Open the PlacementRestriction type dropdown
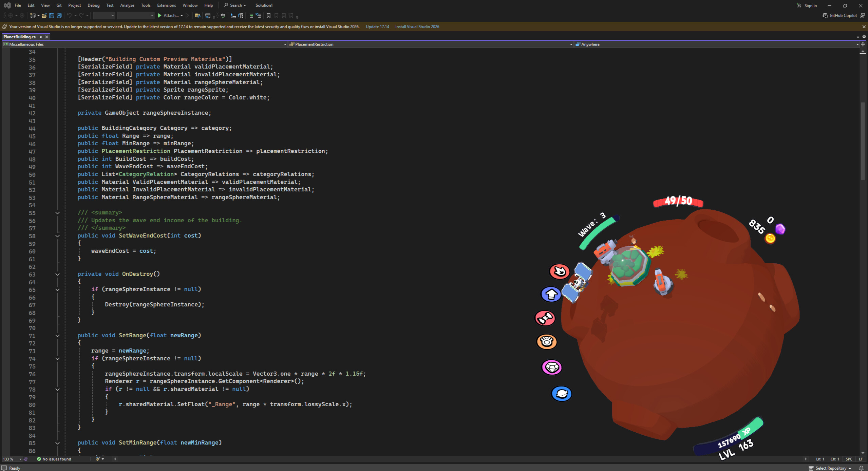 click(x=431, y=44)
